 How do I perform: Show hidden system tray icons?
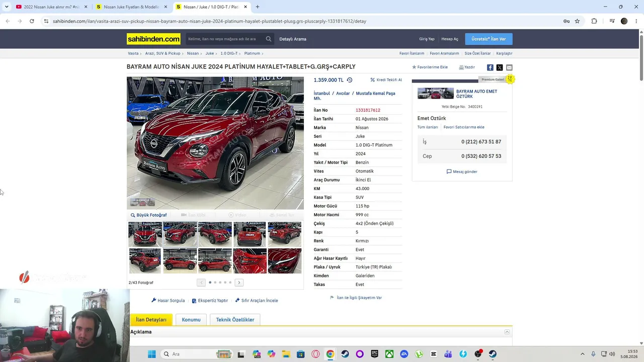click(583, 354)
